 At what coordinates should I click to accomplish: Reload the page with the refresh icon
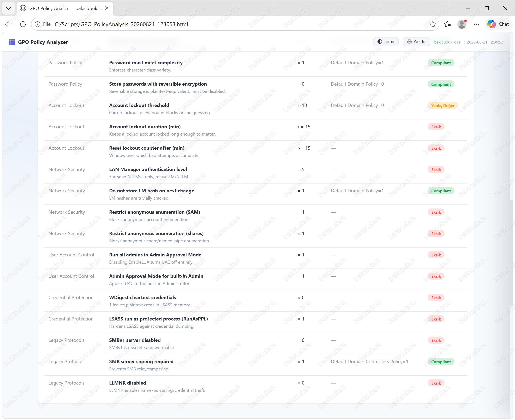[23, 24]
